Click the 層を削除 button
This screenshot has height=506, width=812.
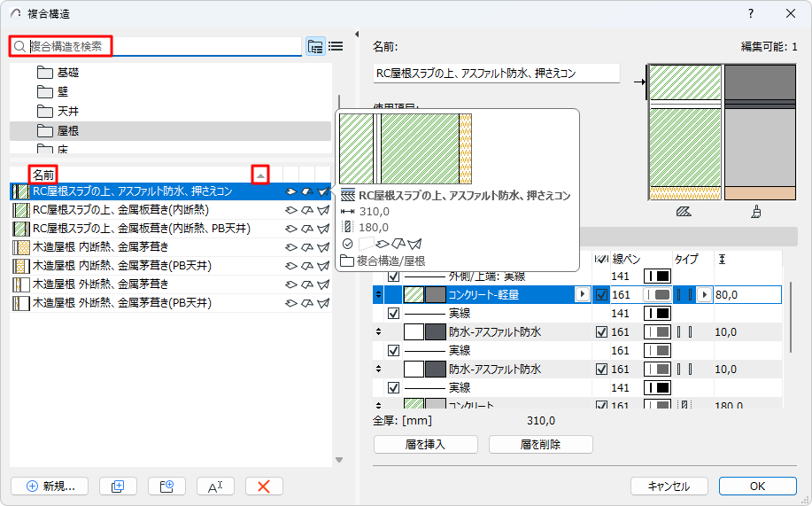click(x=541, y=444)
